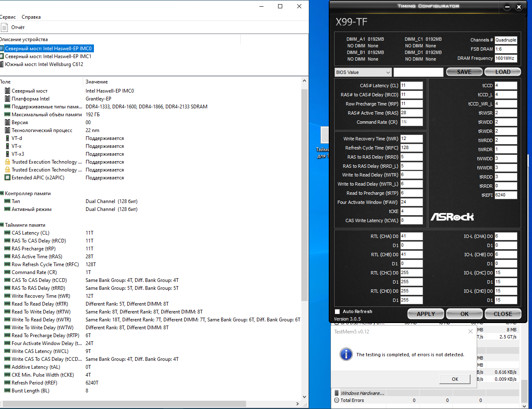Click the icon beside Write Recovery Time (tWR) in AIDA64

tap(7, 296)
